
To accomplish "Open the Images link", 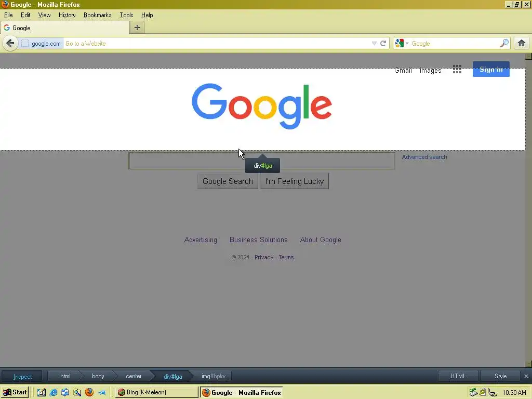I will [430, 70].
